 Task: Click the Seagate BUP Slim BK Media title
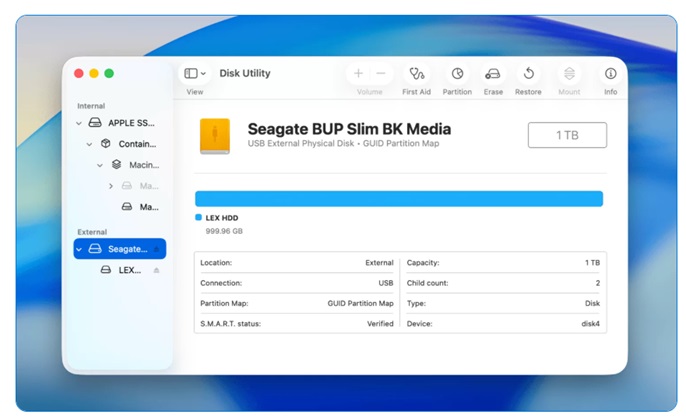tap(349, 129)
